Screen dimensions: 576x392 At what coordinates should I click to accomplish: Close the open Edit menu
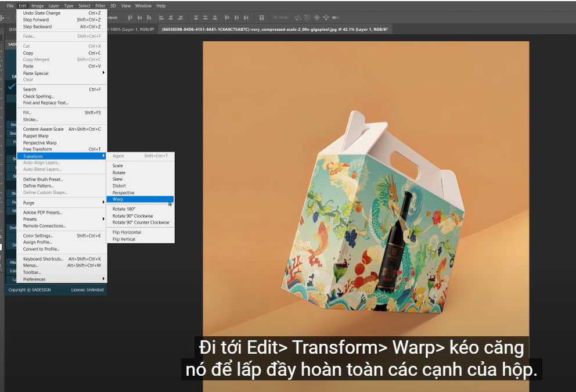click(23, 5)
